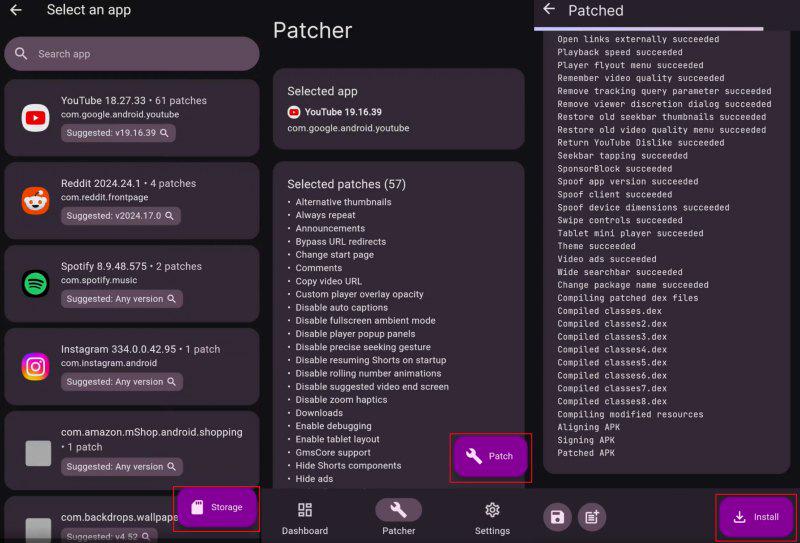Click the Search app field
800x543 pixels.
(x=132, y=54)
